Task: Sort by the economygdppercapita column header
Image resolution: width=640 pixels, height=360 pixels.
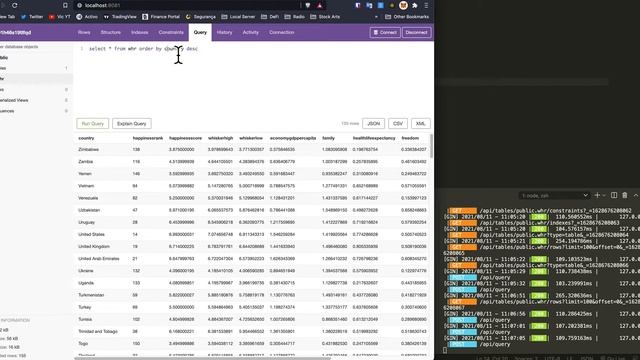Action: 293,138
